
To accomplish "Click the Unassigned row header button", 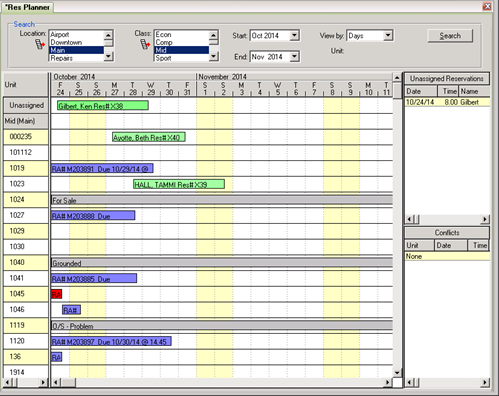I will [26, 105].
